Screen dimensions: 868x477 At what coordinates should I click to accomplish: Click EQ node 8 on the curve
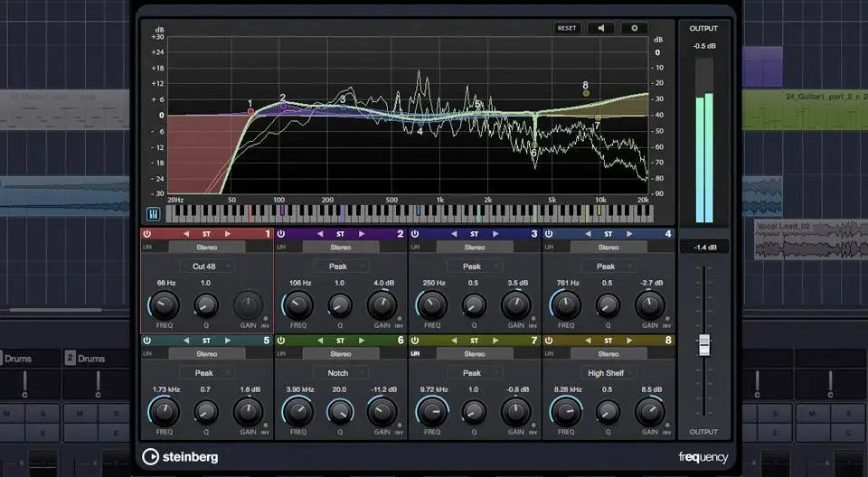pyautogui.click(x=586, y=94)
